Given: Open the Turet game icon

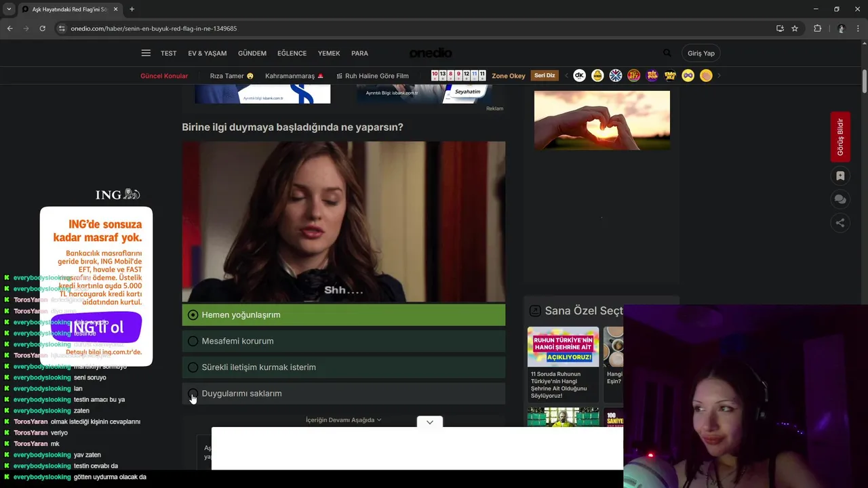Looking at the screenshot, I should point(634,76).
